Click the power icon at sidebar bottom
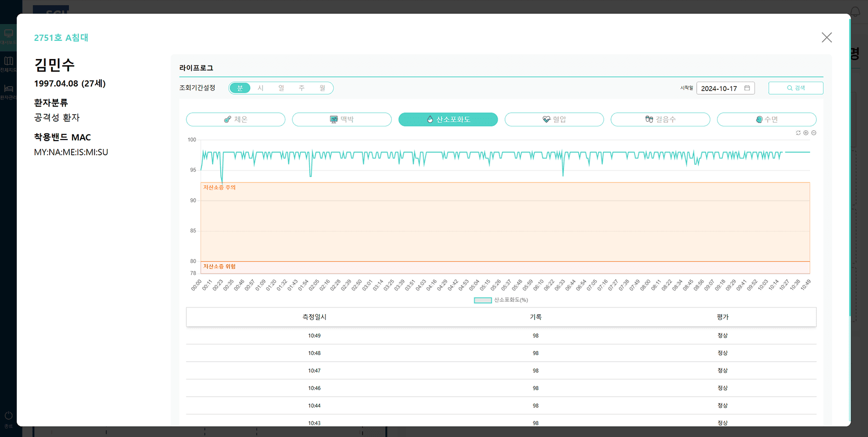This screenshot has width=868, height=437. (x=8, y=418)
